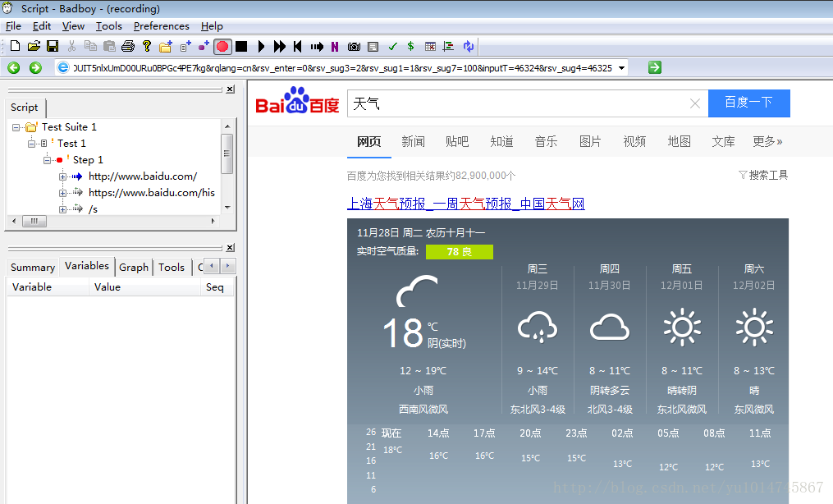Rewind script to the beginning
The image size is (833, 504).
pos(297,46)
